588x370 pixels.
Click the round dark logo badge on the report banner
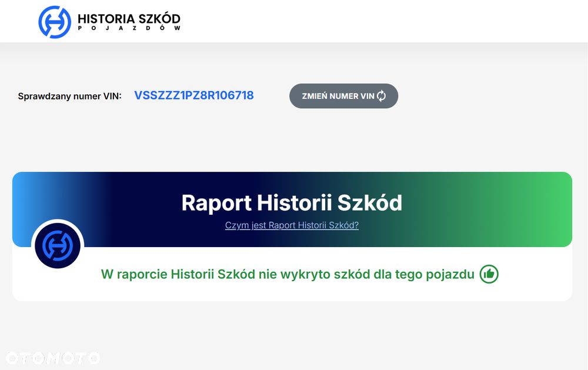(x=58, y=246)
